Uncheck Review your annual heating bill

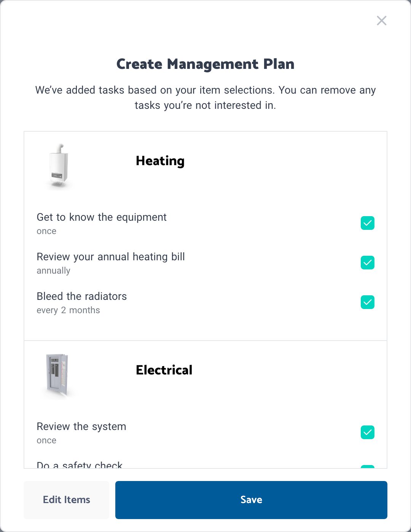pos(368,263)
